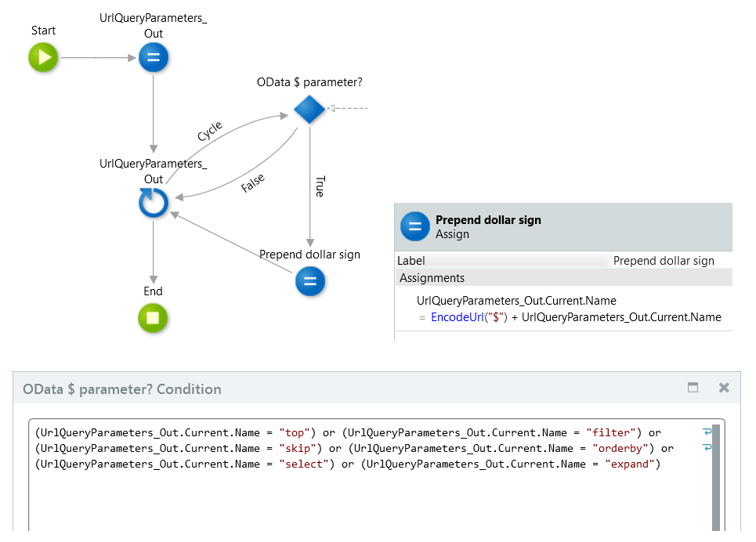756x542 pixels.
Task: Select the UrlQueryParameters_Out loop cycle icon
Action: click(x=154, y=202)
